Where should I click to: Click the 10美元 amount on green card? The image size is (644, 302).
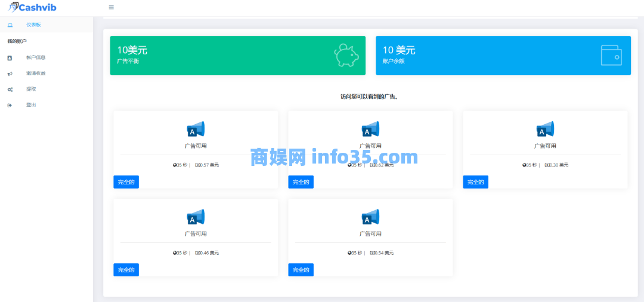(132, 51)
